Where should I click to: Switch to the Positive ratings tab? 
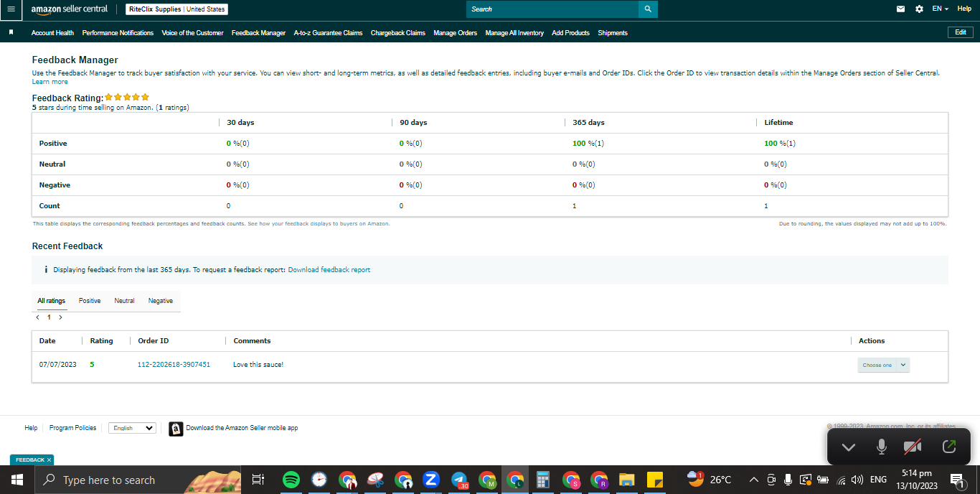pyautogui.click(x=90, y=301)
